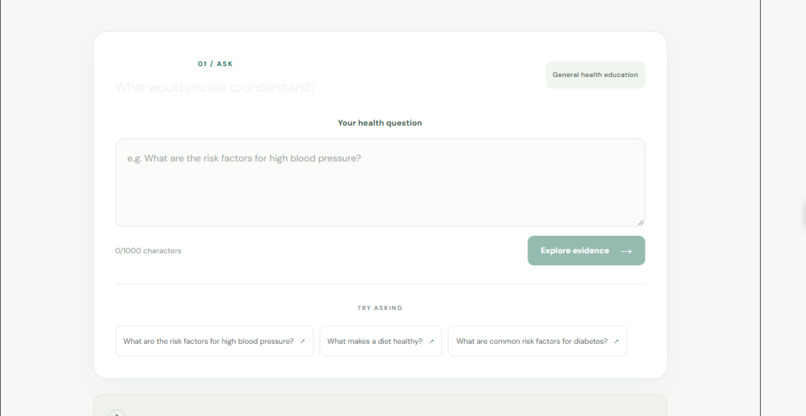Click the arrow icon on Explore evidence
806x416 pixels.
[626, 251]
